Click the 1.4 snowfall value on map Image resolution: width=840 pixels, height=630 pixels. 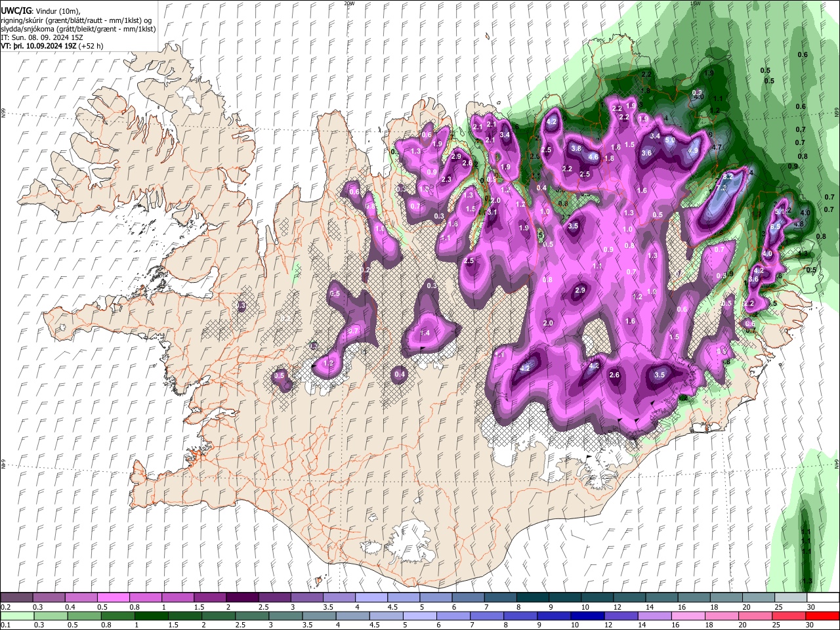[425, 333]
